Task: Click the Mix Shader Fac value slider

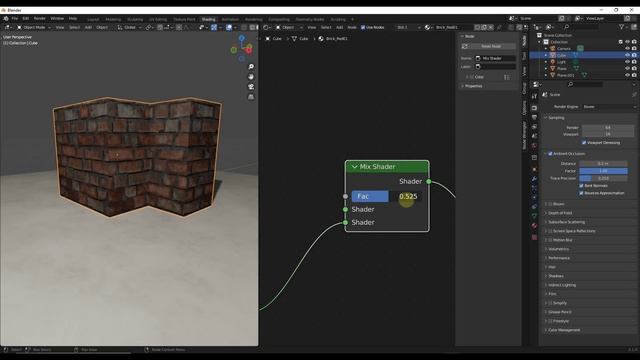Action: pyautogui.click(x=387, y=196)
